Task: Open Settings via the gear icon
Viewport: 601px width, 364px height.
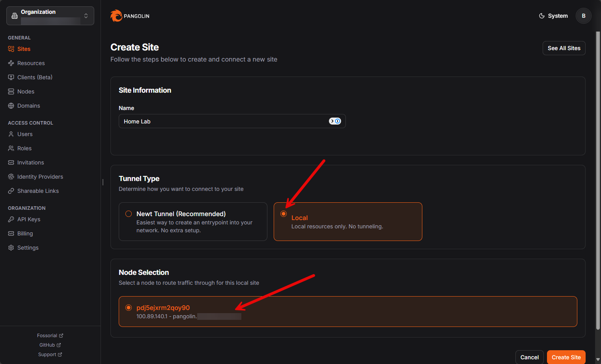Action: tap(11, 248)
